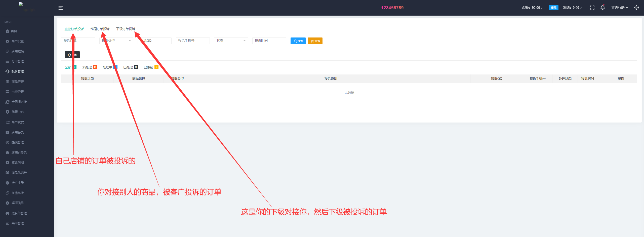Click the 操作 column header

[x=621, y=78]
